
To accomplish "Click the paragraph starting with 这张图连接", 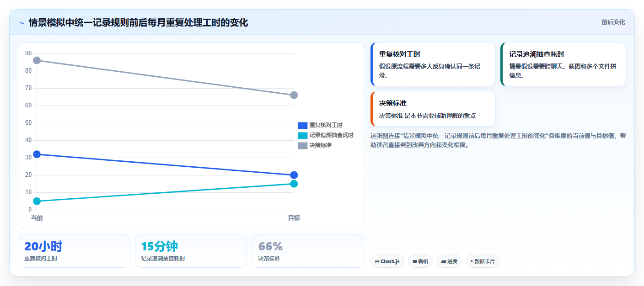I will point(498,140).
